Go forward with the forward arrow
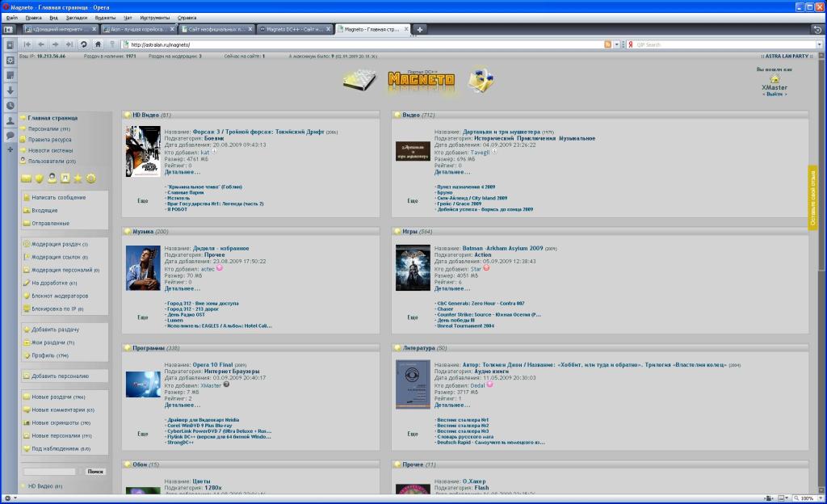Image resolution: width=827 pixels, height=504 pixels. pyautogui.click(x=55, y=44)
